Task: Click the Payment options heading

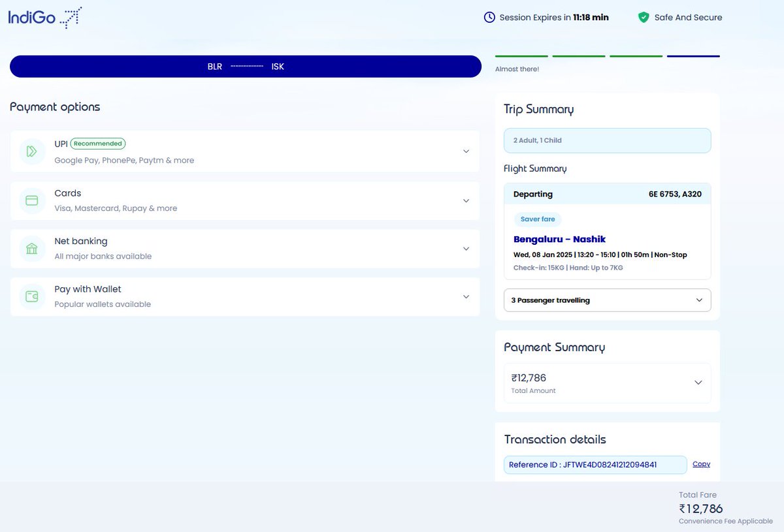Action: pos(55,107)
